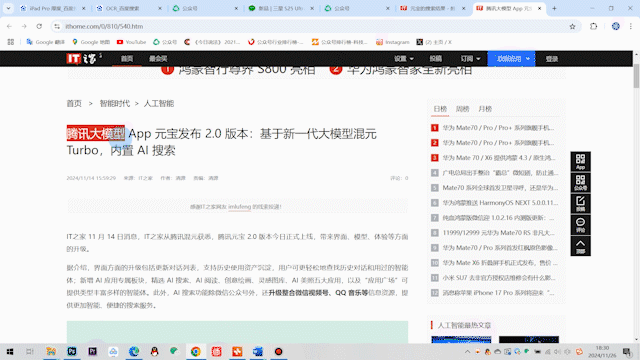The image size is (640, 360).
Task: Expand the blue header dropdown button
Action: tap(511, 59)
